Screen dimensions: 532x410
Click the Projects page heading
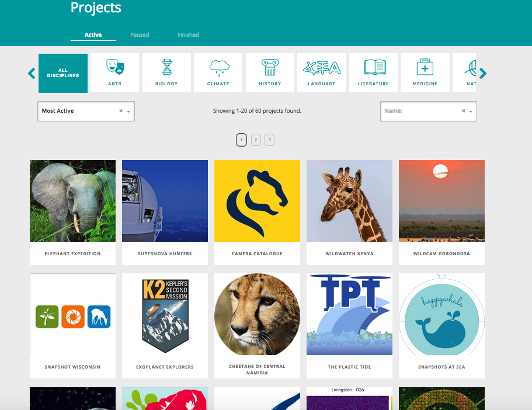click(x=96, y=8)
